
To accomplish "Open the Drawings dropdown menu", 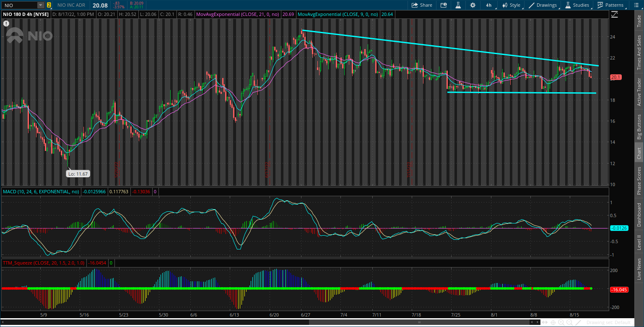I will click(x=543, y=5).
